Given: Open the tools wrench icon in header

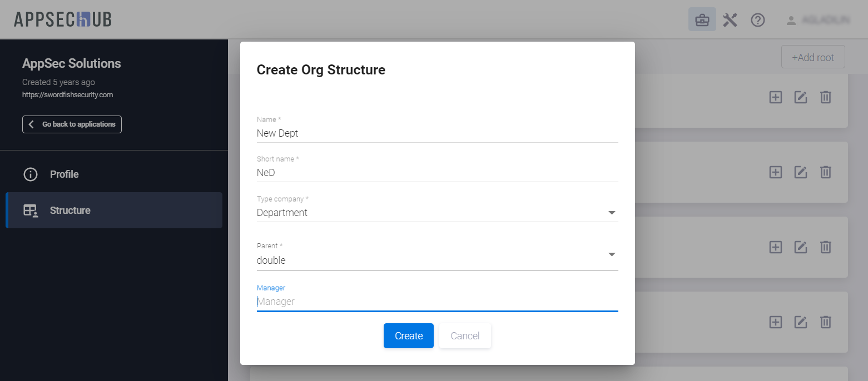Looking at the screenshot, I should [730, 20].
